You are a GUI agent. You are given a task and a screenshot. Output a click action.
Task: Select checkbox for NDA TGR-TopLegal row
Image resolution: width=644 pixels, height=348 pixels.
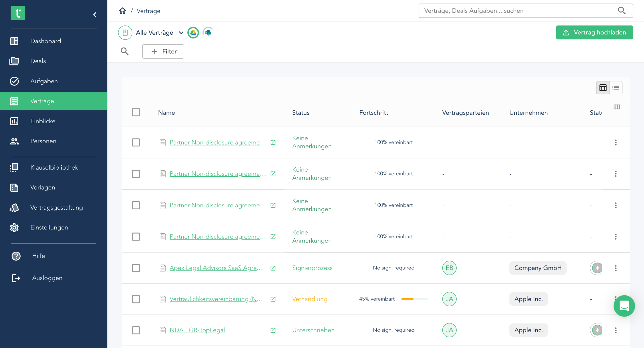pyautogui.click(x=136, y=330)
